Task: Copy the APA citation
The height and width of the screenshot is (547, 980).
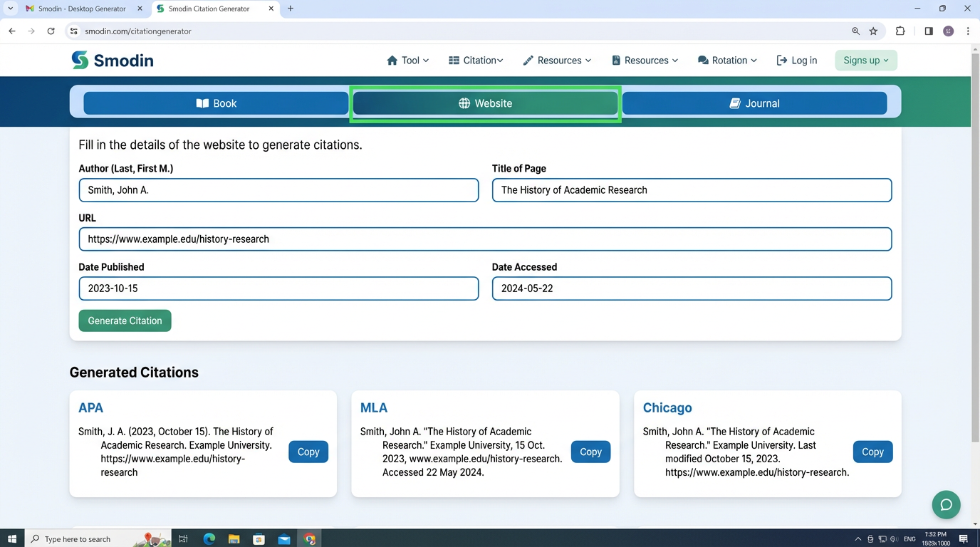Action: coord(308,452)
